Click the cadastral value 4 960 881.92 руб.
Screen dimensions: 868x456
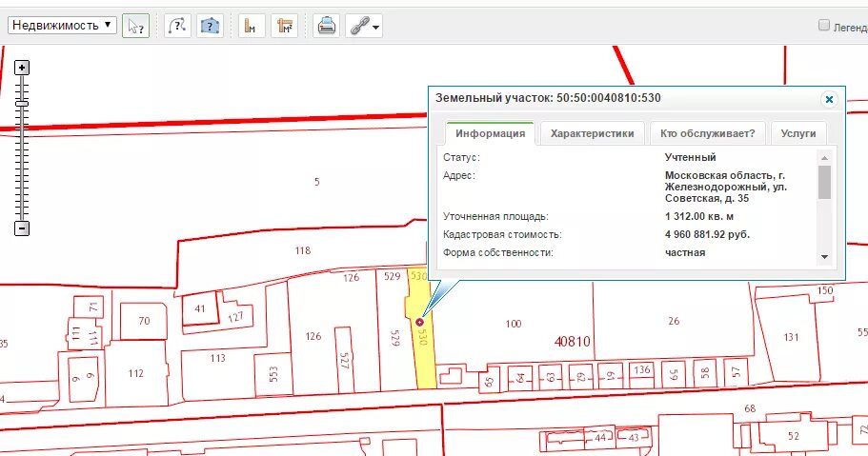(x=708, y=234)
